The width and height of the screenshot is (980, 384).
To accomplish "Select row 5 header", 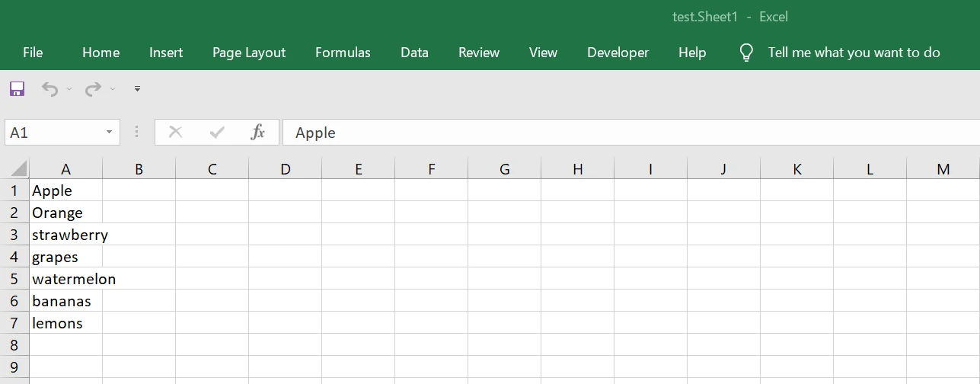I will pyautogui.click(x=14, y=279).
